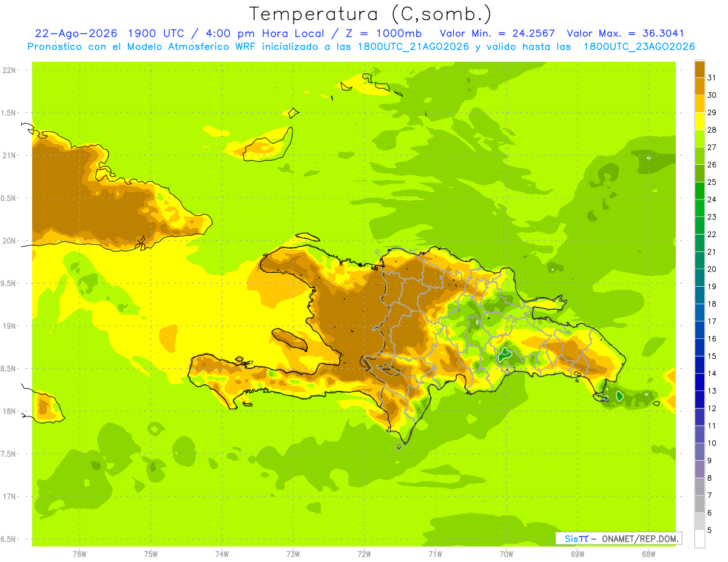Click longitude axis label "68W"
Viewport: 728px width, 562px height.
[649, 554]
